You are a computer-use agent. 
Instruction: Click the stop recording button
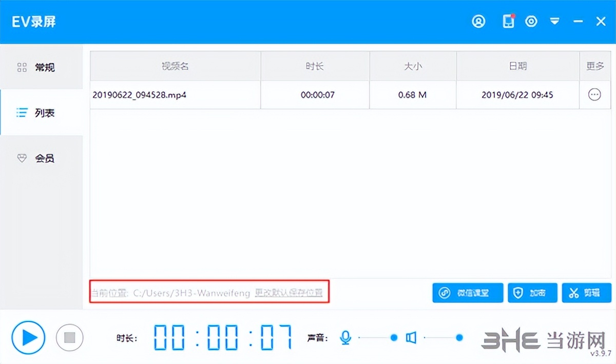pyautogui.click(x=69, y=337)
